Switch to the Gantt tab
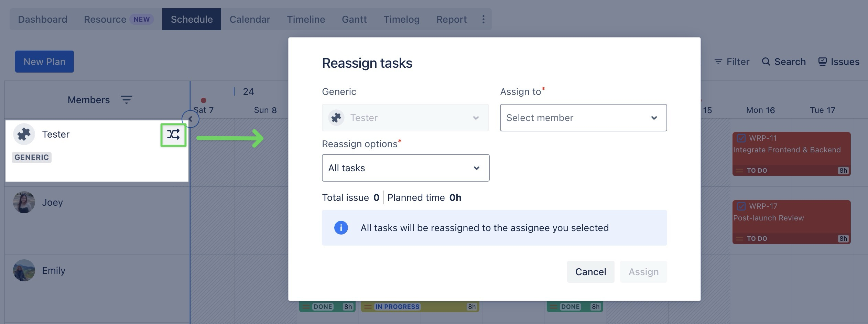The width and height of the screenshot is (868, 324). pyautogui.click(x=354, y=19)
